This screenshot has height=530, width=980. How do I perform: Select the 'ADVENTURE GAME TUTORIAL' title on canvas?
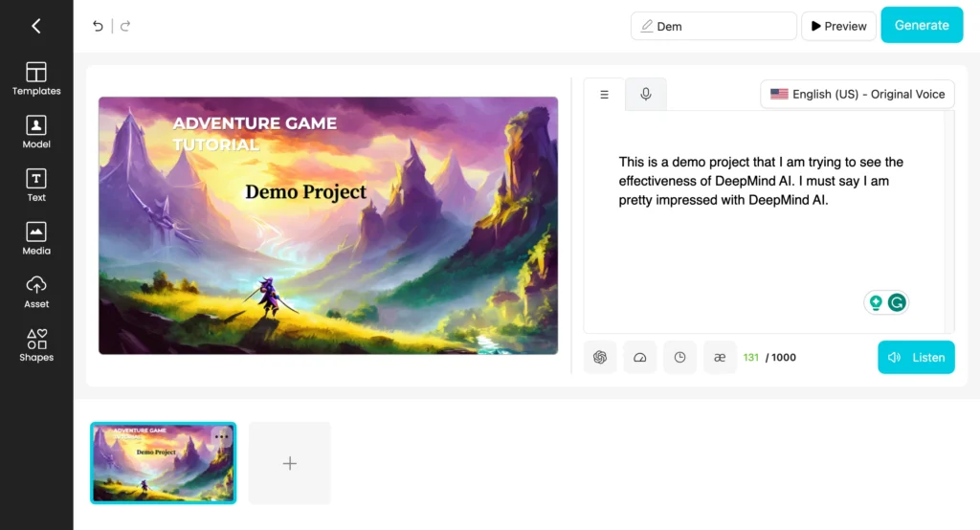click(255, 134)
